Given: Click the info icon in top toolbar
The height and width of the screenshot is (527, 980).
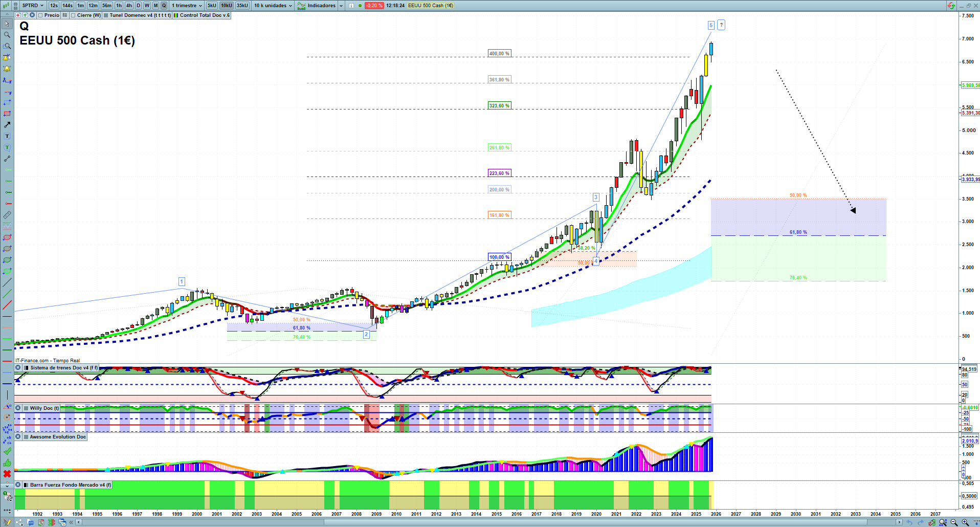Looking at the screenshot, I should point(351,6).
